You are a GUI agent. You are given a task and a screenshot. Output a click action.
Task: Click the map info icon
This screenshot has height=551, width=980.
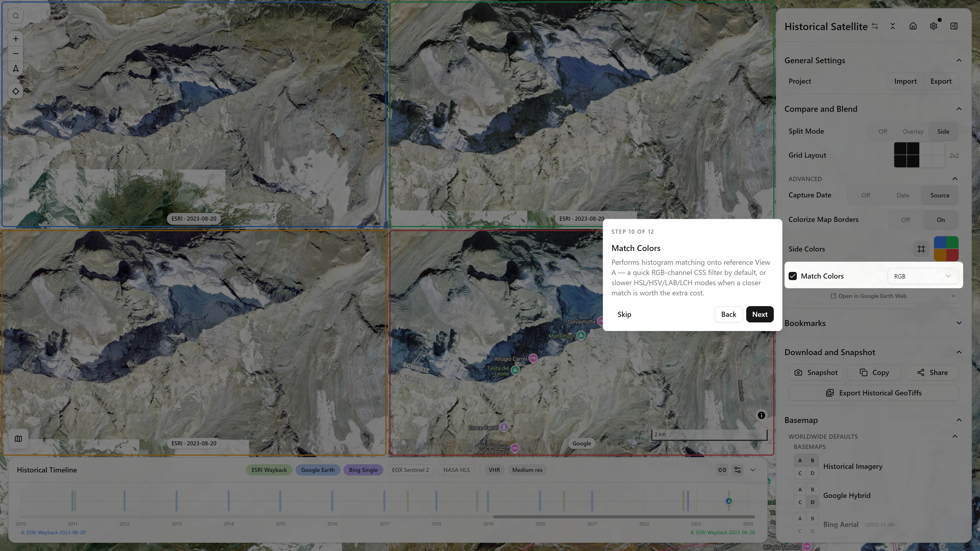761,415
